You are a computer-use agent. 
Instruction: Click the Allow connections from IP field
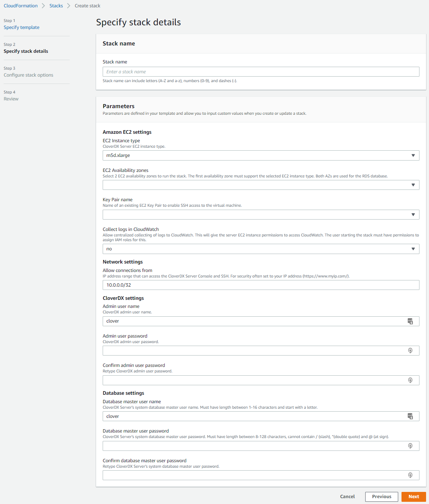click(x=261, y=285)
